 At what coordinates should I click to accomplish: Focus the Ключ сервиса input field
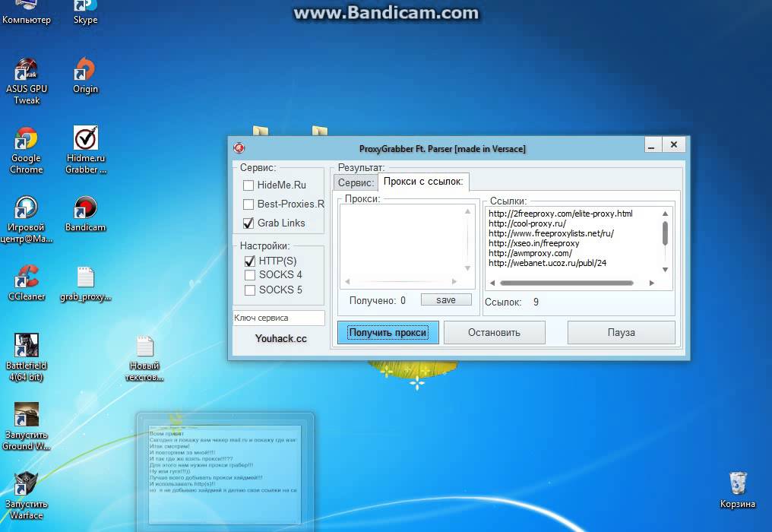279,318
